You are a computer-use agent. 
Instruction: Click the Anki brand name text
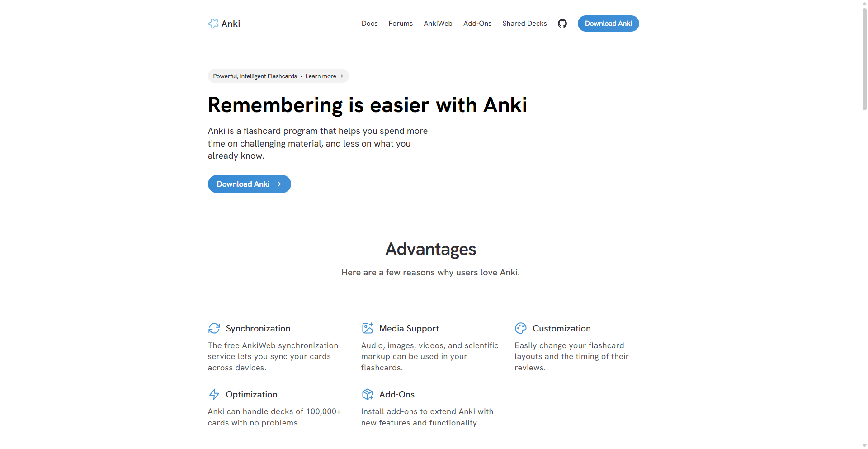[x=231, y=24]
